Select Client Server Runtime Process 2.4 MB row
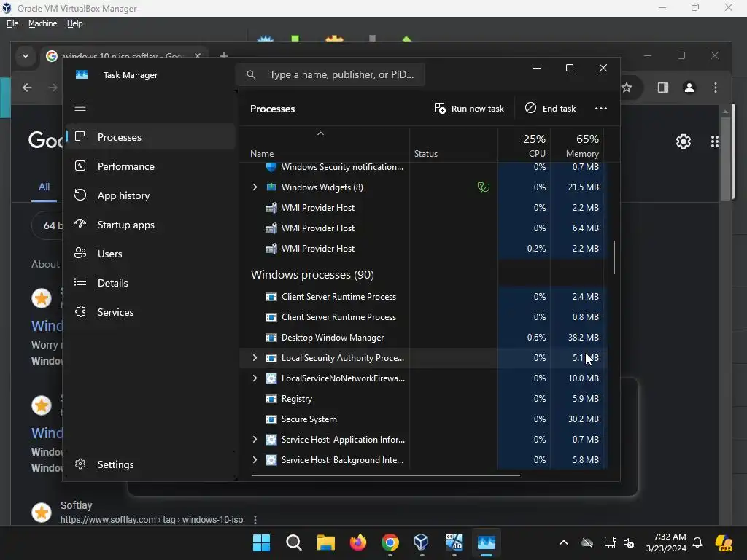 click(x=424, y=297)
